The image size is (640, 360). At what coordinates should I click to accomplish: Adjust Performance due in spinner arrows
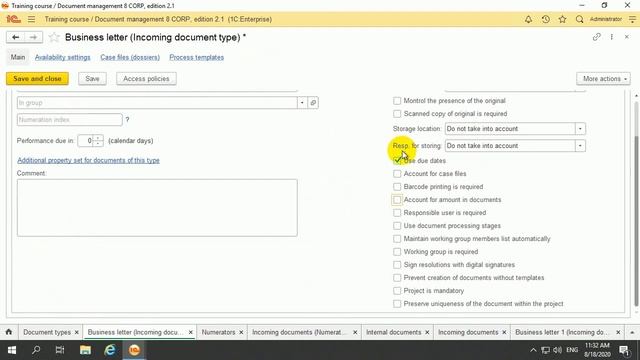click(x=98, y=140)
